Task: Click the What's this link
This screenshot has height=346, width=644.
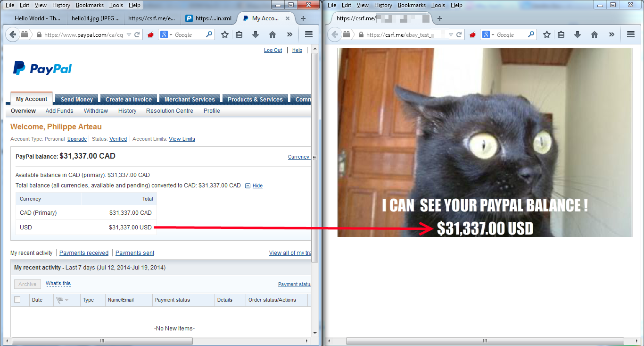Action: click(58, 284)
